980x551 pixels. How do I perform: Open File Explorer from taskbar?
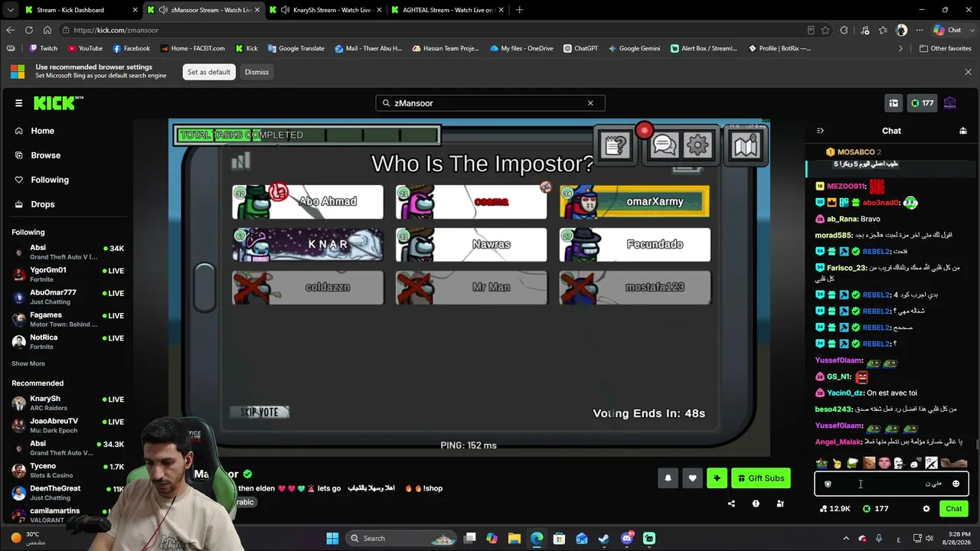coord(514,538)
